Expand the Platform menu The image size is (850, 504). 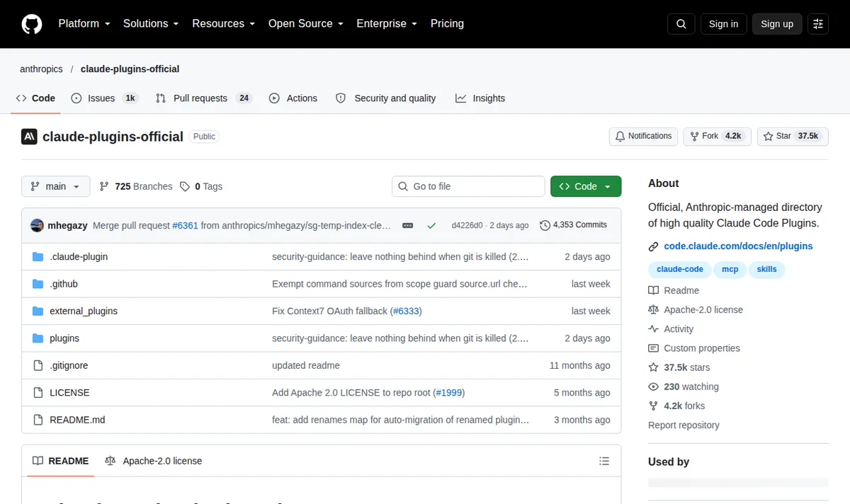tap(84, 23)
